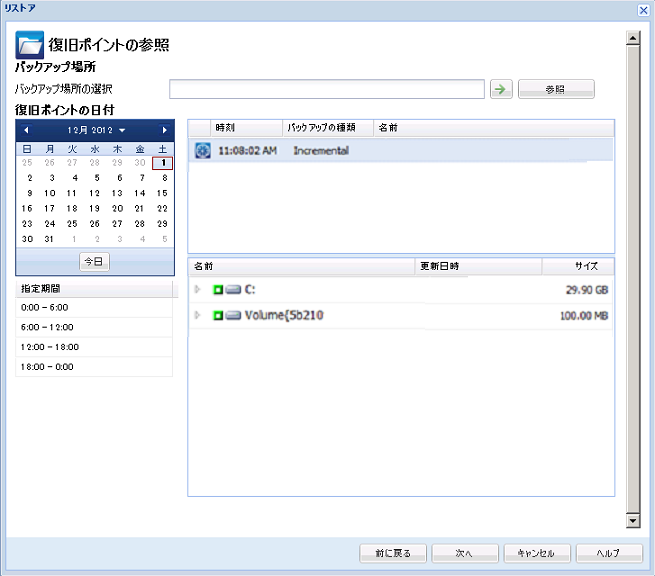This screenshot has height=576, width=655.
Task: Expand the C: drive tree node
Action: (198, 290)
